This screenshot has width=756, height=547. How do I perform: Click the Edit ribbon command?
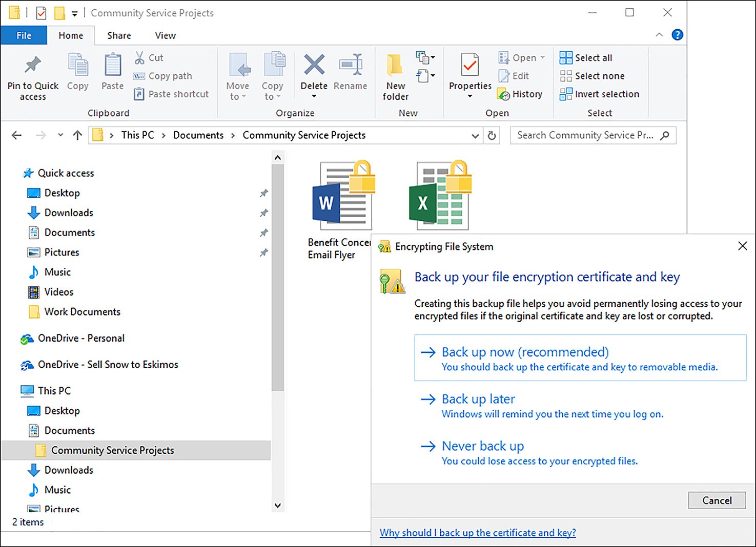pyautogui.click(x=514, y=76)
